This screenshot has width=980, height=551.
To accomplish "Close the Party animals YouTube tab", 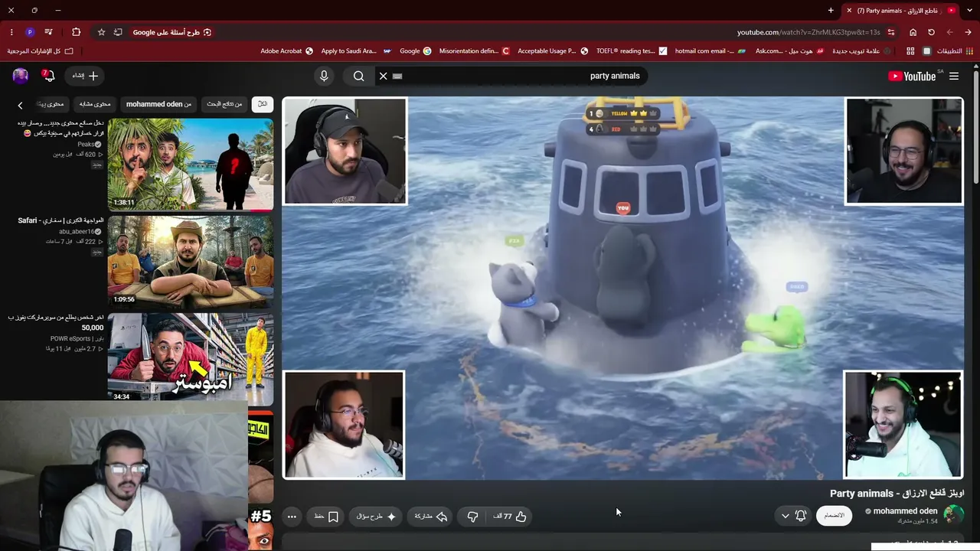I will (x=849, y=11).
